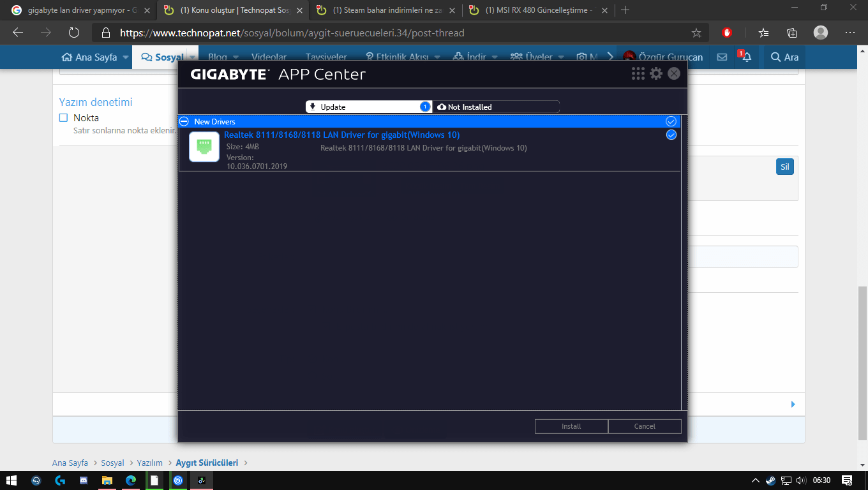Screen dimensions: 868x490
Task: Open the browser Settings and more menu
Action: 850,33
